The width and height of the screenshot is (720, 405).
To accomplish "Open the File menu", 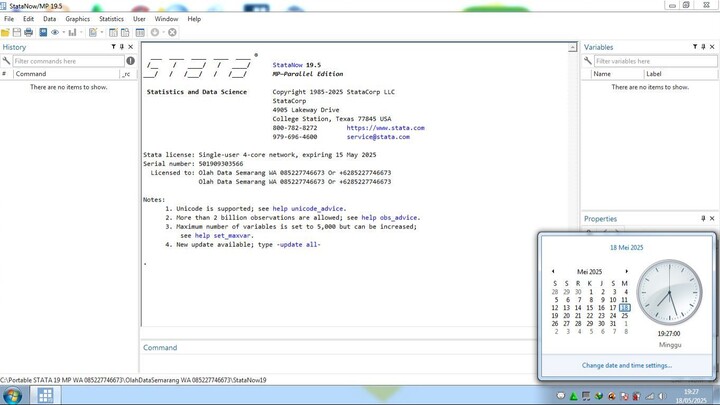I will 9,19.
